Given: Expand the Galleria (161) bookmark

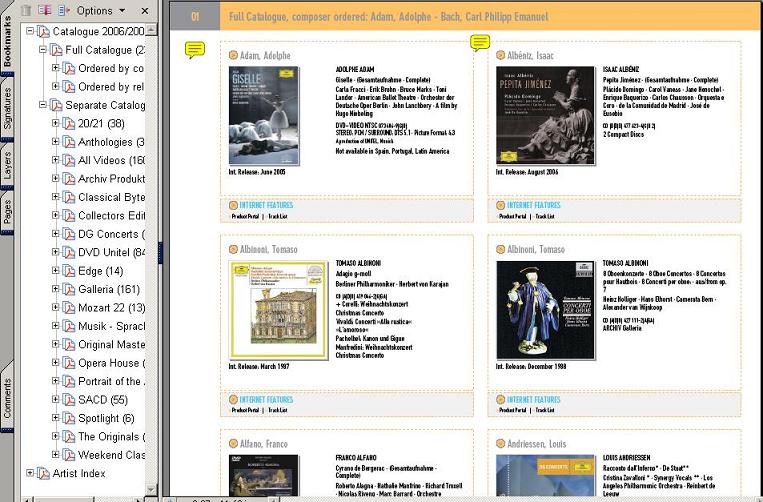Looking at the screenshot, I should pyautogui.click(x=55, y=289).
